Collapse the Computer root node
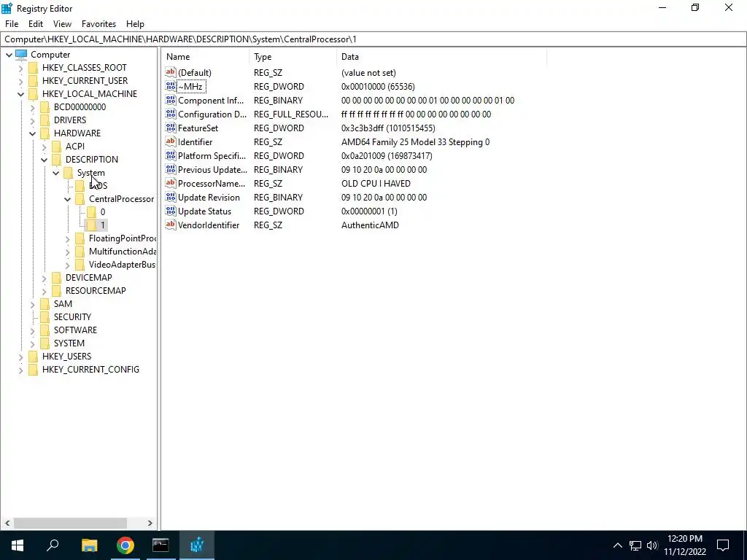 [x=9, y=55]
